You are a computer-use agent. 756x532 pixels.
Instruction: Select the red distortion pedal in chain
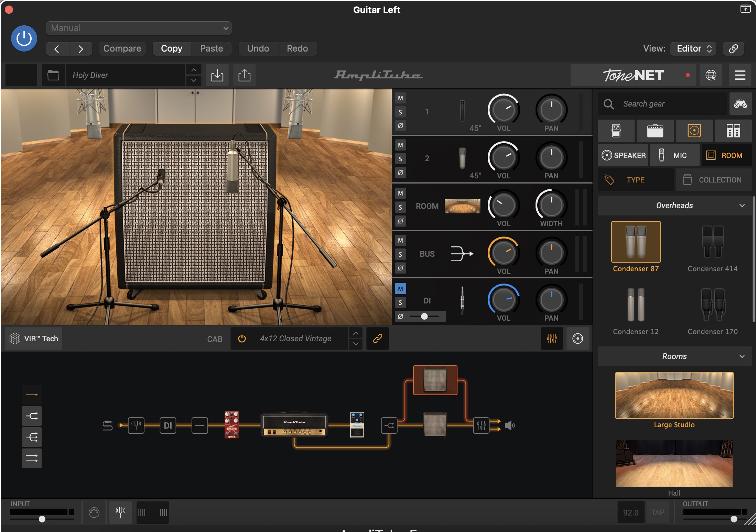click(x=231, y=425)
